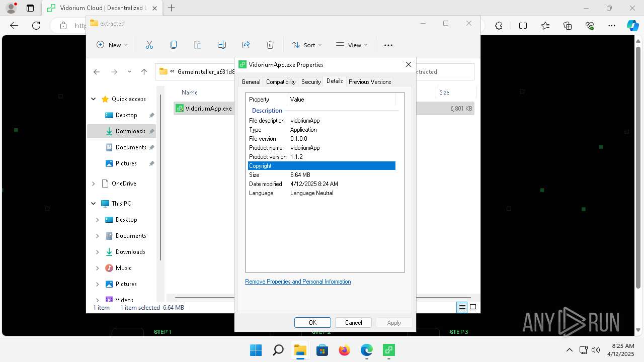Expand OneDrive tree node
Image resolution: width=644 pixels, height=362 pixels.
[x=94, y=184]
